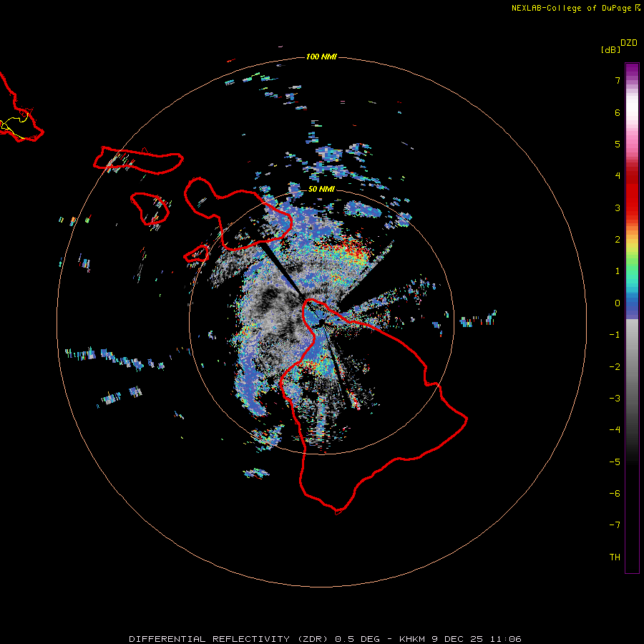This screenshot has width=644, height=644.
Task: Pick the blue zero-dB band of the color bar
Action: pos(632,306)
